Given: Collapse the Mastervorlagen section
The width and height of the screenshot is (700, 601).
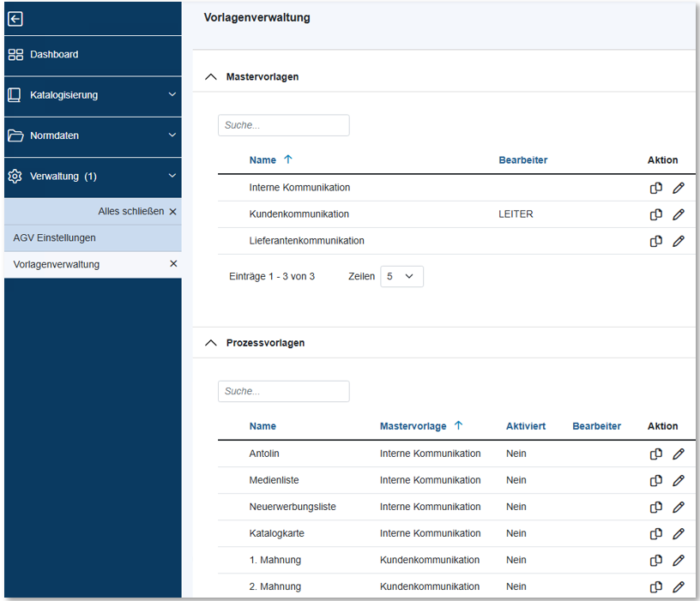Looking at the screenshot, I should [x=211, y=76].
